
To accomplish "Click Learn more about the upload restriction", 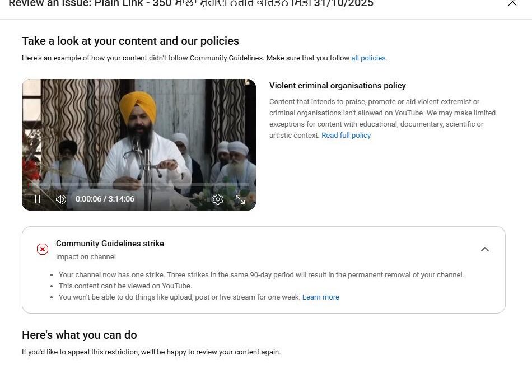I will pyautogui.click(x=320, y=297).
